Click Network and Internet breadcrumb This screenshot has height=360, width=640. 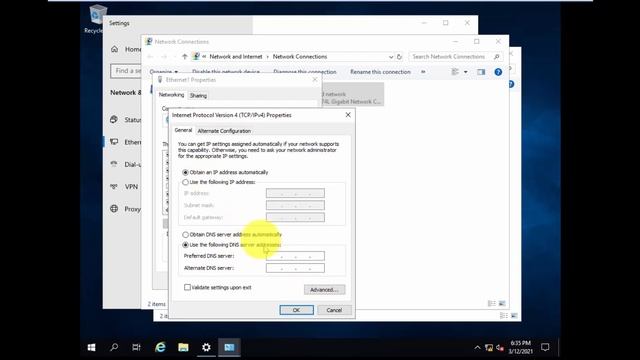(x=236, y=57)
